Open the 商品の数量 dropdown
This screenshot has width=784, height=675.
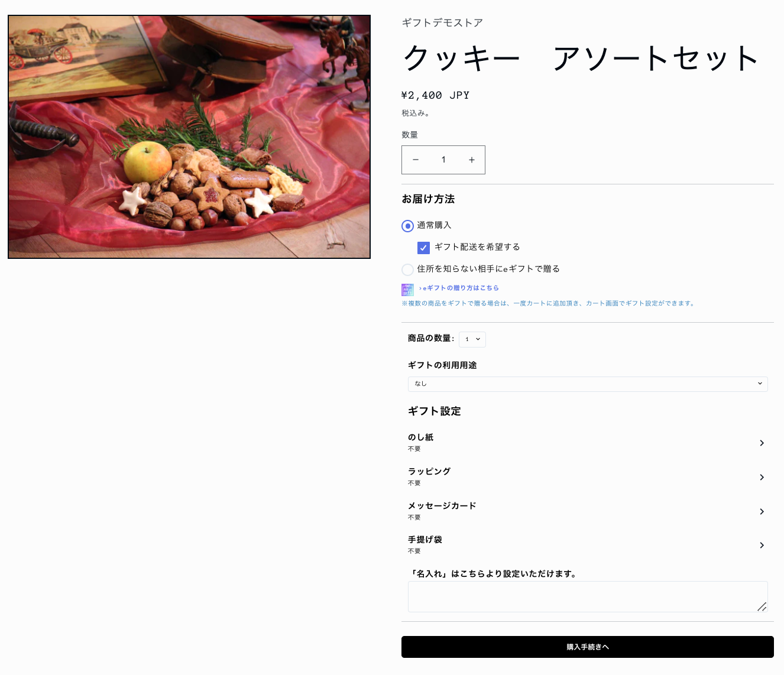pyautogui.click(x=472, y=339)
